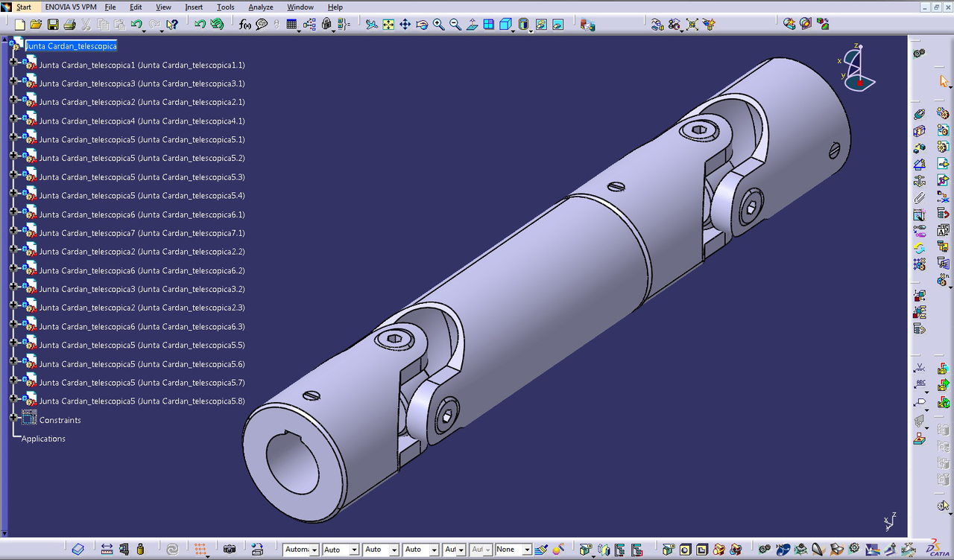The width and height of the screenshot is (954, 560).
Task: Click the Select arrow tool on right toolbar
Action: (944, 81)
